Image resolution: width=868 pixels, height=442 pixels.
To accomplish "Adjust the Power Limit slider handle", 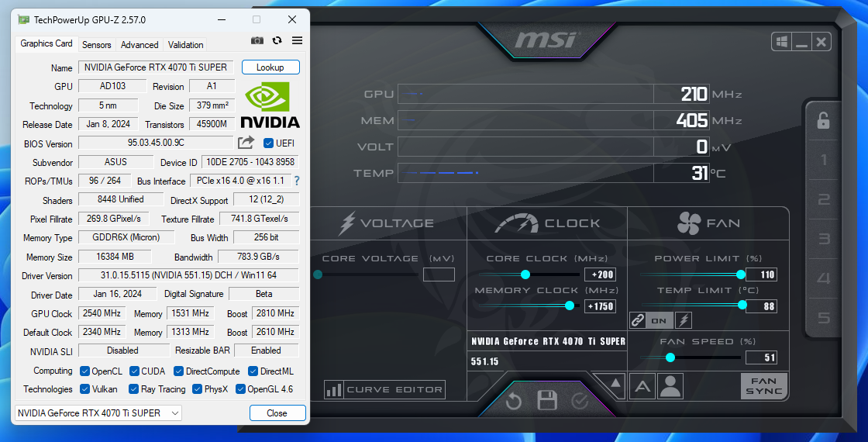I will point(741,275).
